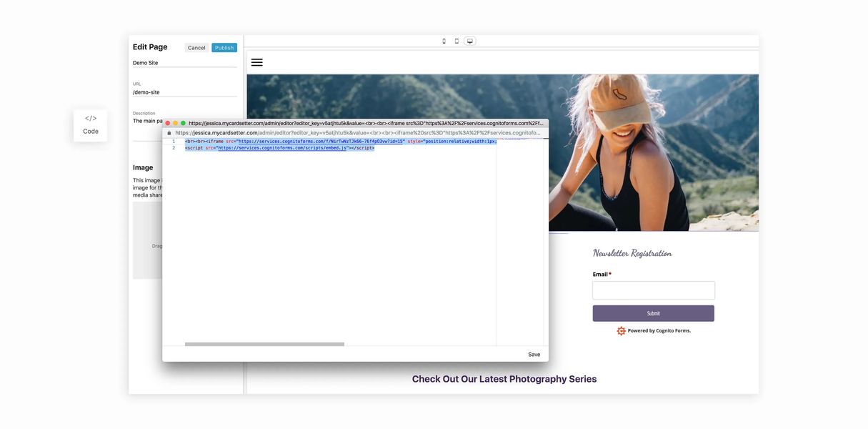Click the Demo Site page title field

(x=184, y=63)
